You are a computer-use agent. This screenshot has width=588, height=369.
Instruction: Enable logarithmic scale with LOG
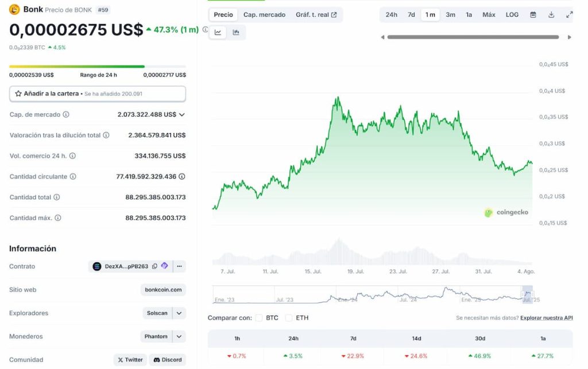(x=512, y=14)
